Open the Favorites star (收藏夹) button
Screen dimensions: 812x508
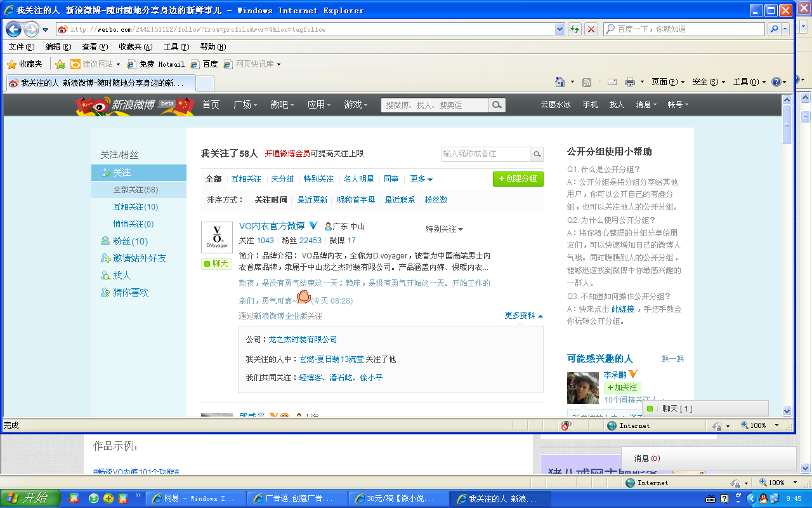(x=25, y=64)
